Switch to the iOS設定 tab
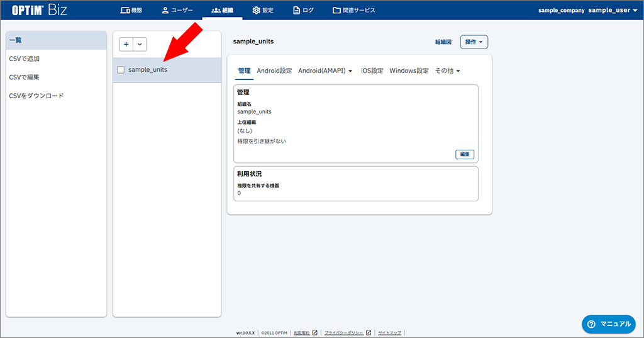 tap(372, 71)
